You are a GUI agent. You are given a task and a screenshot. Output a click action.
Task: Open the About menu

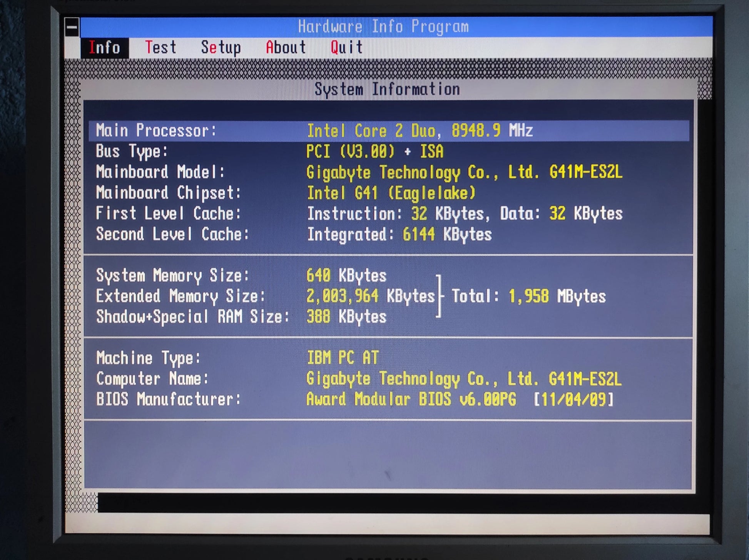(x=286, y=48)
